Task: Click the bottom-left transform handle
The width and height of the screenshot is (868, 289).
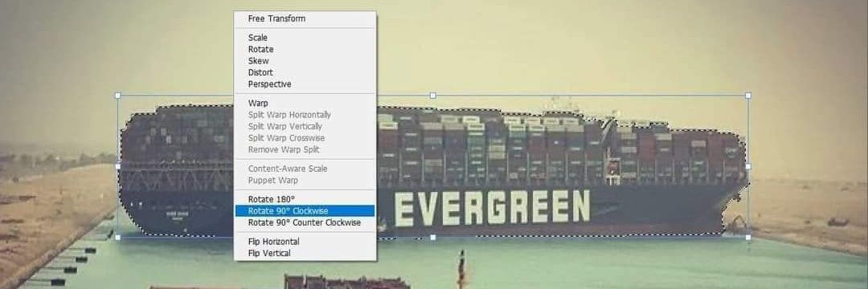Action: [x=117, y=238]
